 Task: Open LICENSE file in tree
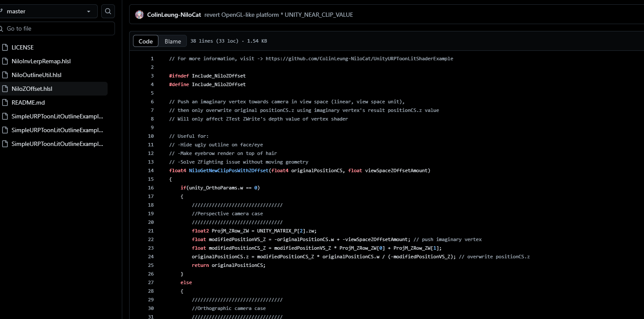(22, 47)
